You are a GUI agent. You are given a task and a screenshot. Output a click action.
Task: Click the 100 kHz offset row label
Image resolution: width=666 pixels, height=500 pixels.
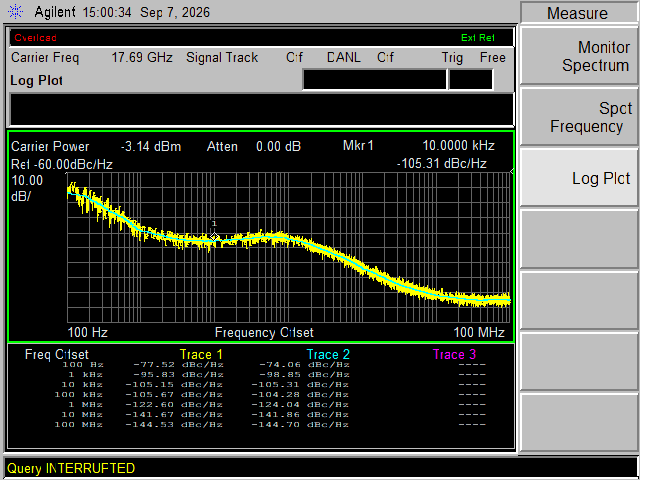tap(79, 395)
